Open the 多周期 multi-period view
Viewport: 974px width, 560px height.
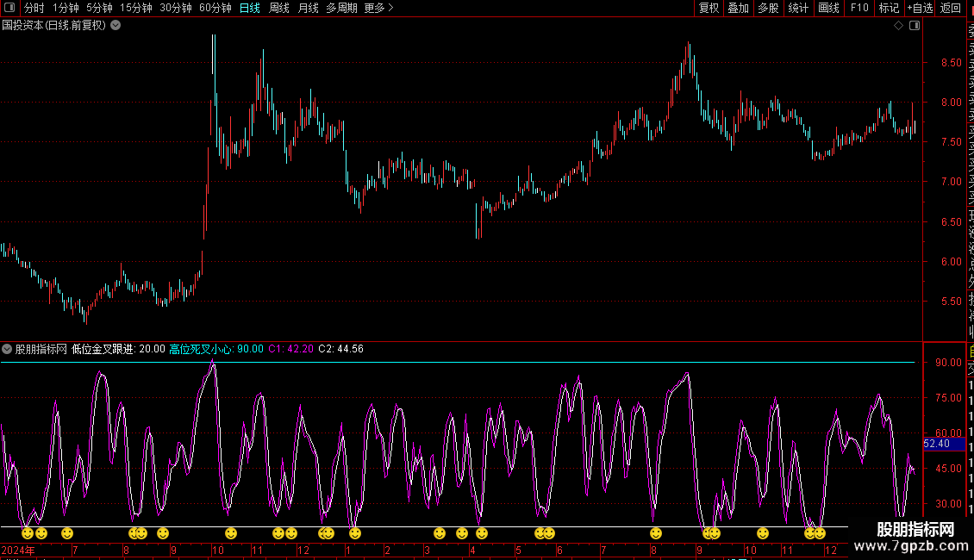341,8
